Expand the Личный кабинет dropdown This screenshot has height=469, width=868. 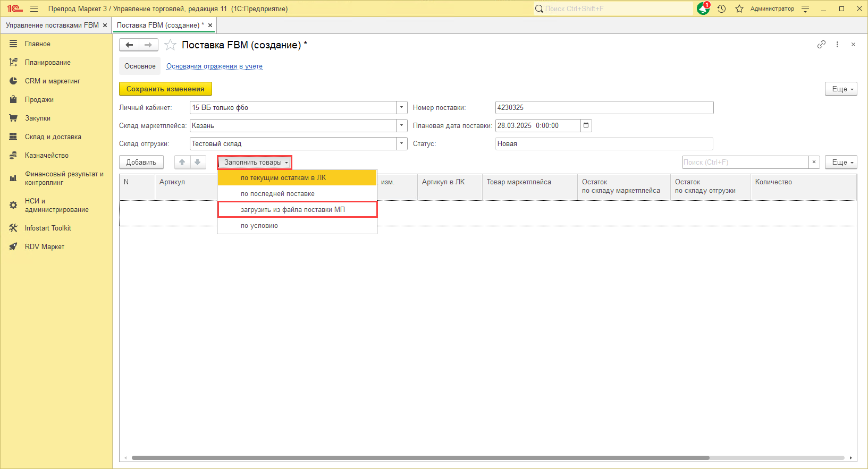pos(401,107)
